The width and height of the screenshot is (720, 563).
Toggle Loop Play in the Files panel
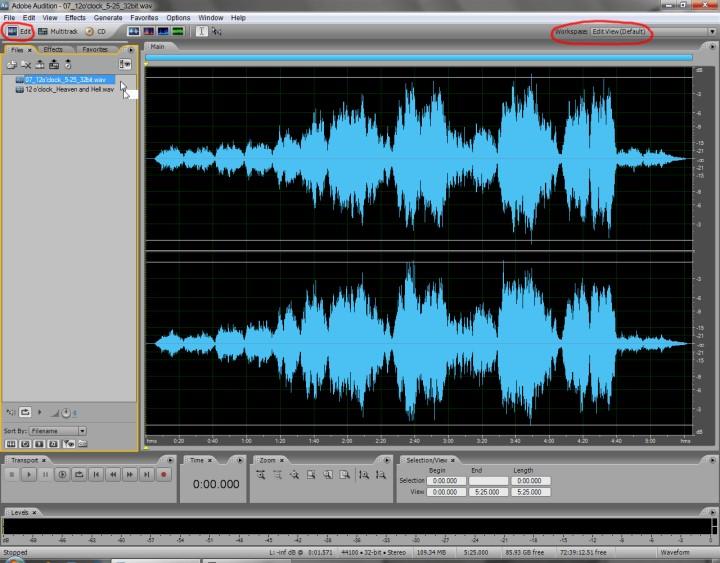(25, 412)
